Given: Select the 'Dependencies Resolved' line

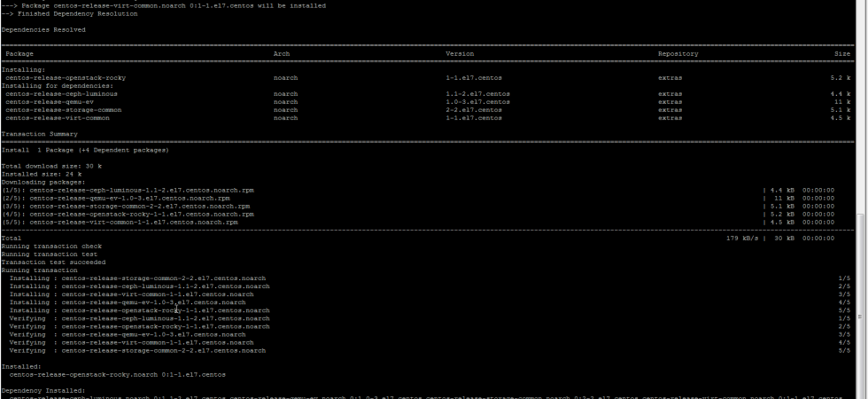Looking at the screenshot, I should point(43,30).
